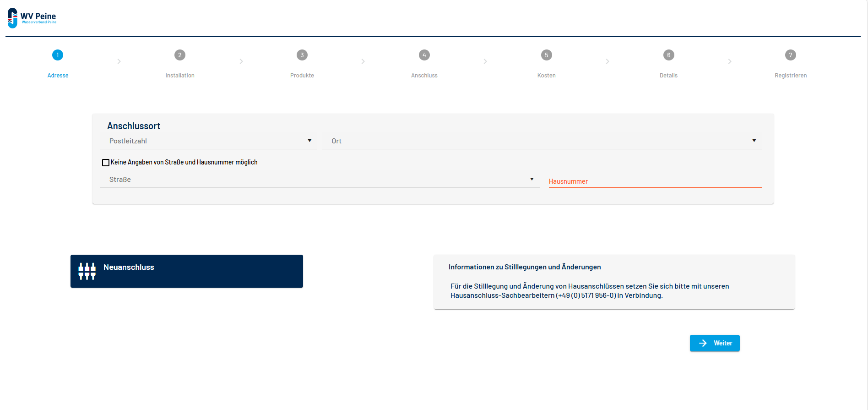The height and width of the screenshot is (410, 868).
Task: Open the Straße dropdown
Action: 320,180
